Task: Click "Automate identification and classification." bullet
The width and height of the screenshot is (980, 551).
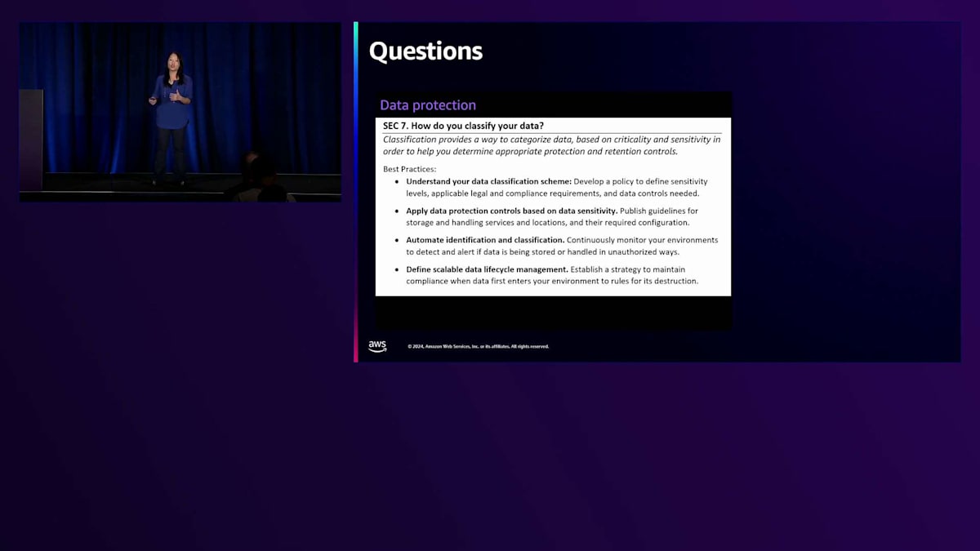Action: click(485, 240)
